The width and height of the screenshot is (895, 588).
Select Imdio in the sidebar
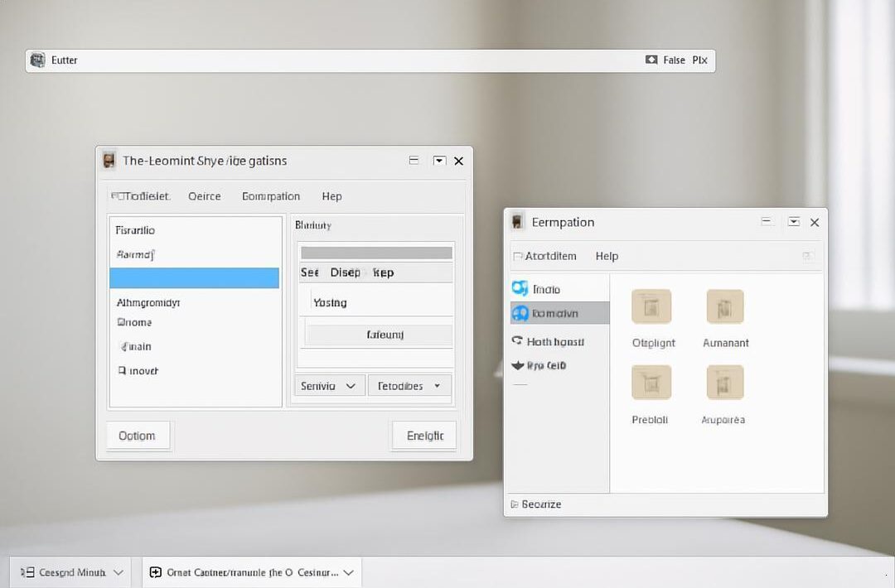[x=560, y=289]
